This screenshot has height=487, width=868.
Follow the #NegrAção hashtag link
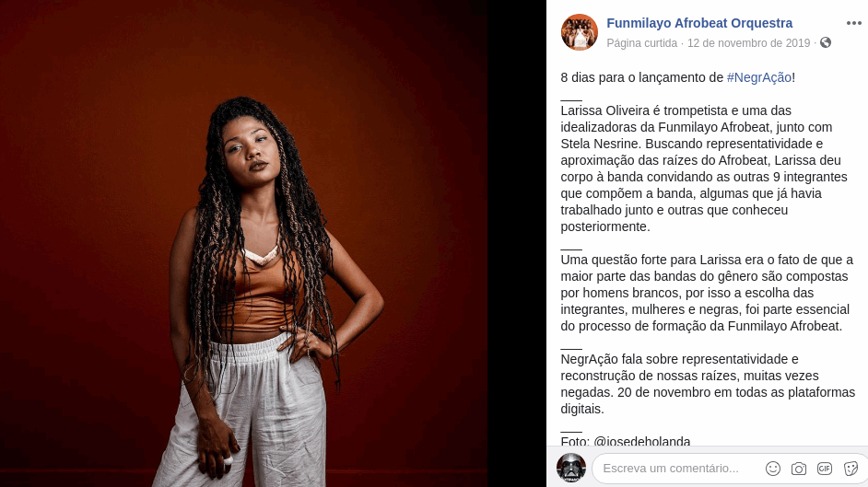tap(758, 77)
